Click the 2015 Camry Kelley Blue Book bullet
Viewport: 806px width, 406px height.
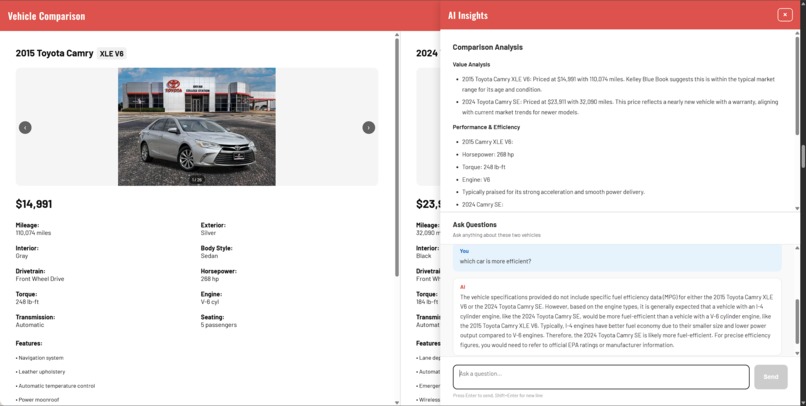click(618, 84)
